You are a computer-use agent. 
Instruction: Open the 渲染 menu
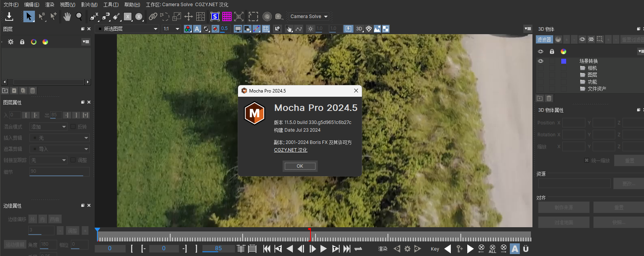49,5
